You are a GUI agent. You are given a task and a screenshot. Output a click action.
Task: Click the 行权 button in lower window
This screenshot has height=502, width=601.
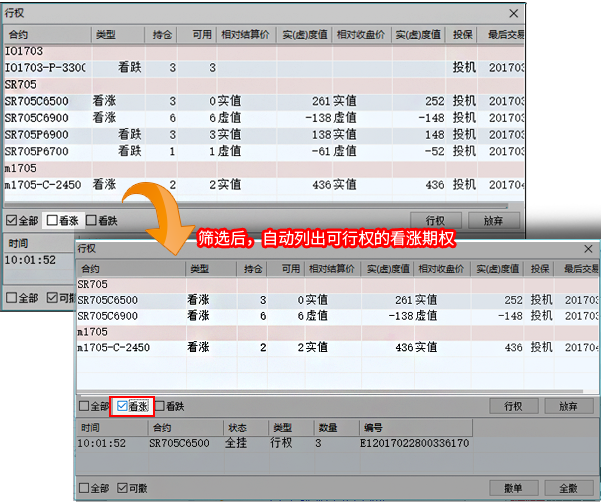(512, 406)
